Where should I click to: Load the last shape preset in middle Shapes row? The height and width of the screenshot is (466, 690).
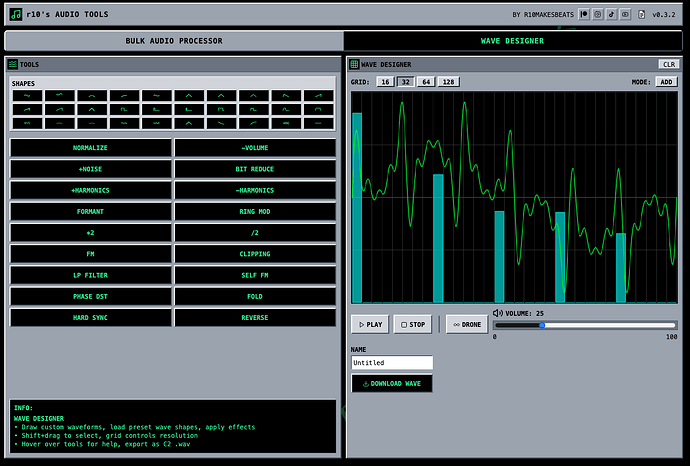coord(319,109)
